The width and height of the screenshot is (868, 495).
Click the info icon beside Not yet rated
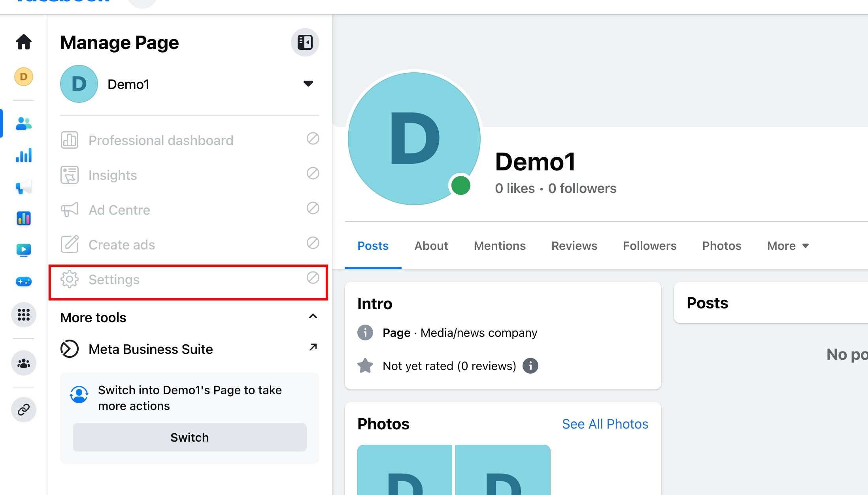[530, 366]
